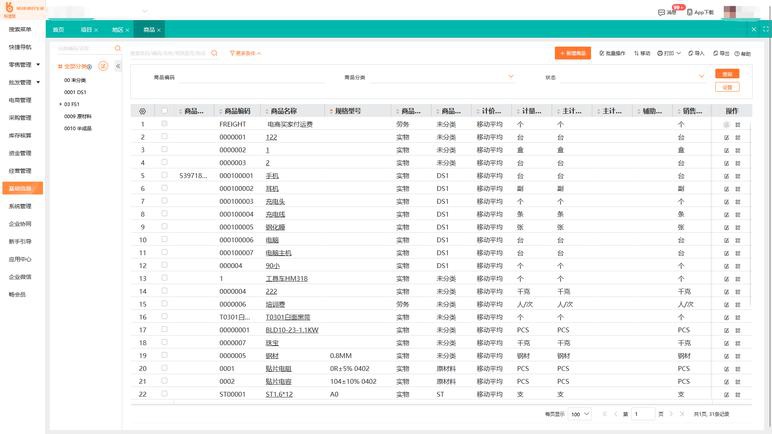Close the 项目 tab with its X
The width and height of the screenshot is (772, 434).
click(96, 30)
